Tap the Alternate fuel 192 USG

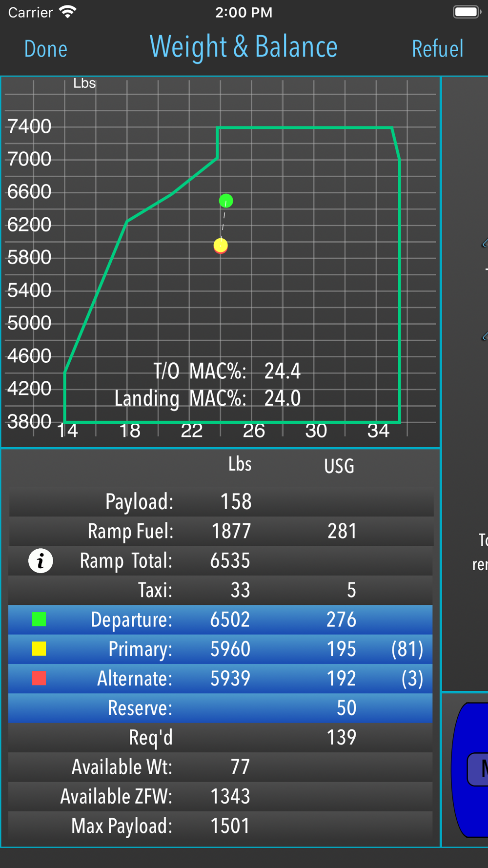click(x=342, y=679)
